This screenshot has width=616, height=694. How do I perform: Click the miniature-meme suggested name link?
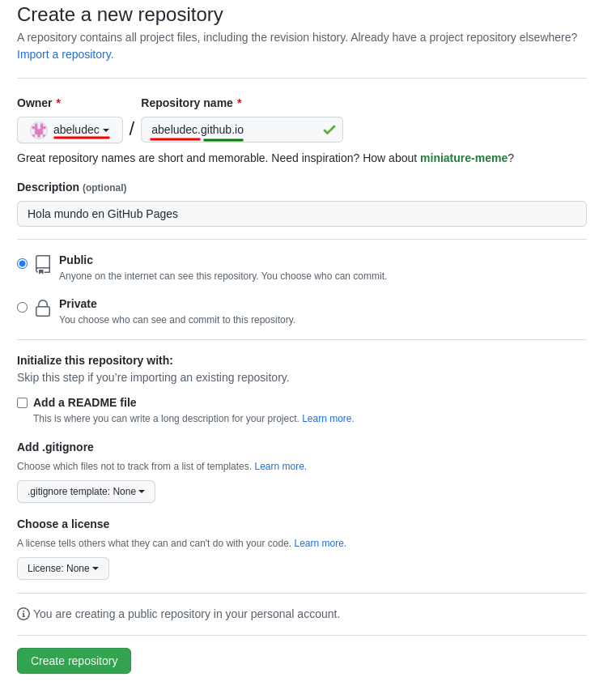[464, 158]
